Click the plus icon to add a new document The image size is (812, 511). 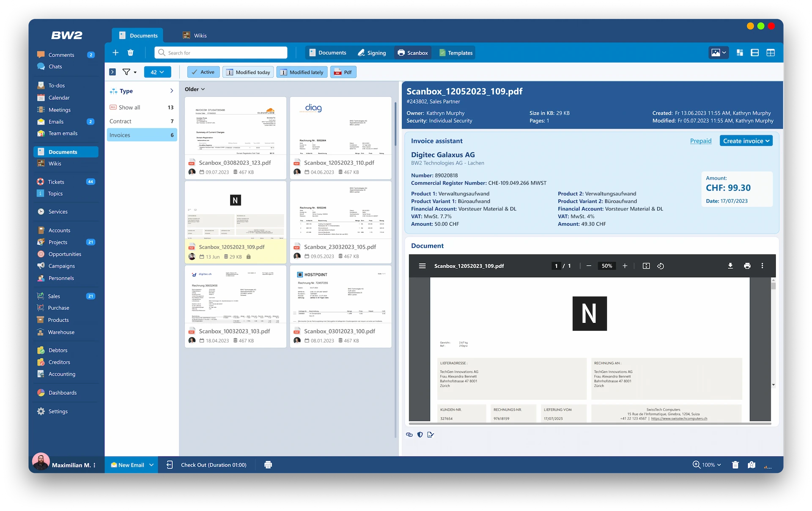coord(115,52)
